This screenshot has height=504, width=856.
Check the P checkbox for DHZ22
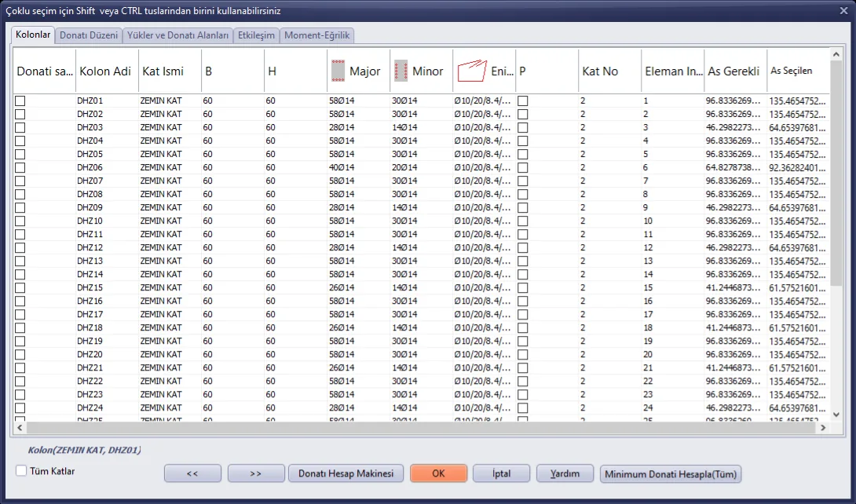tap(523, 382)
